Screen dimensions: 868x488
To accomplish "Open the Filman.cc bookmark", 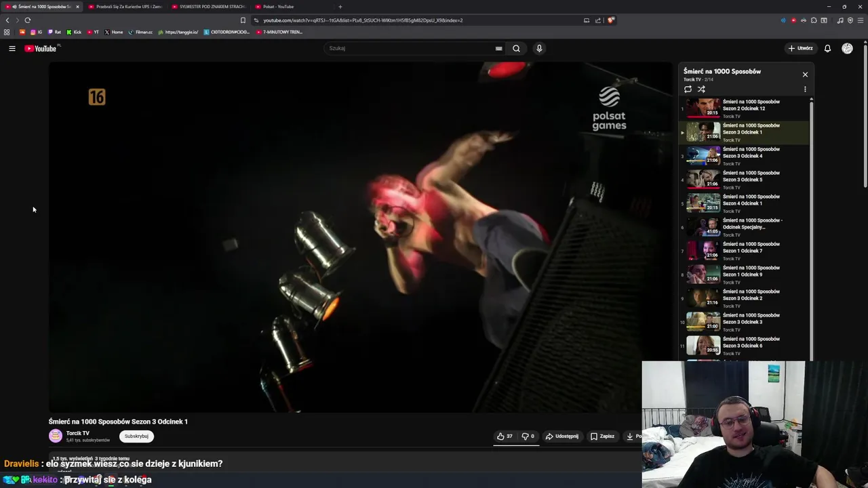I will [140, 32].
